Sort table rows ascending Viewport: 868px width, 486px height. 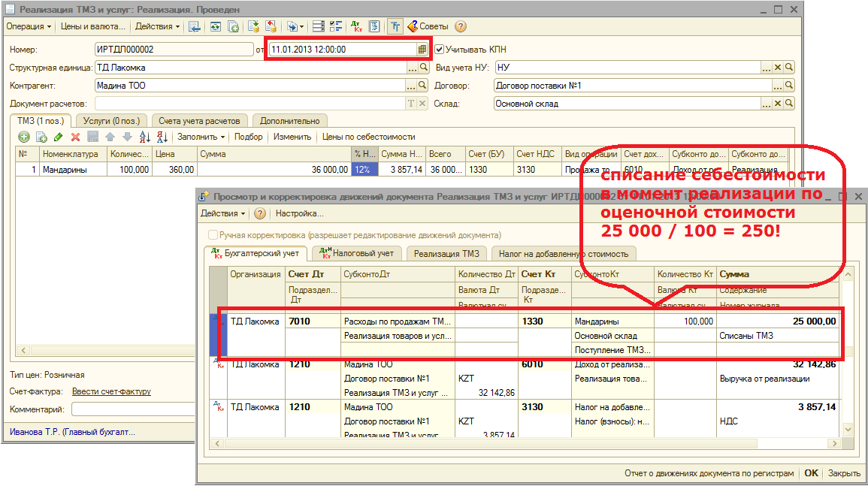coord(145,137)
